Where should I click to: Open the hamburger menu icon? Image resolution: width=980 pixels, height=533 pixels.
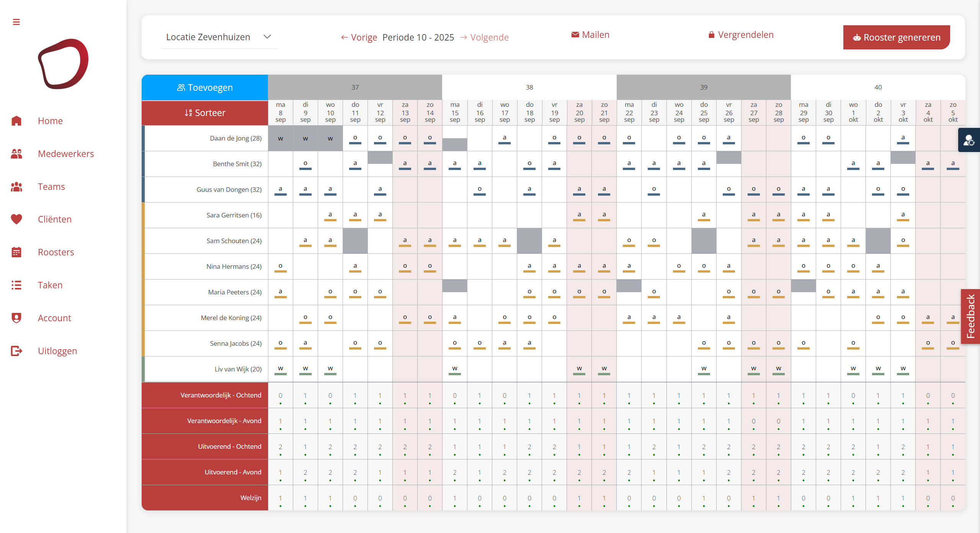16,22
